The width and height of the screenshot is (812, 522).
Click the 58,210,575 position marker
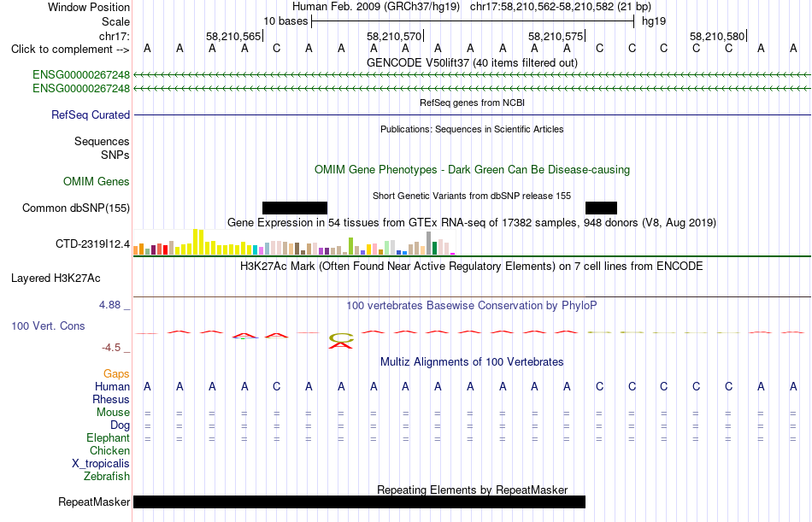tap(557, 36)
